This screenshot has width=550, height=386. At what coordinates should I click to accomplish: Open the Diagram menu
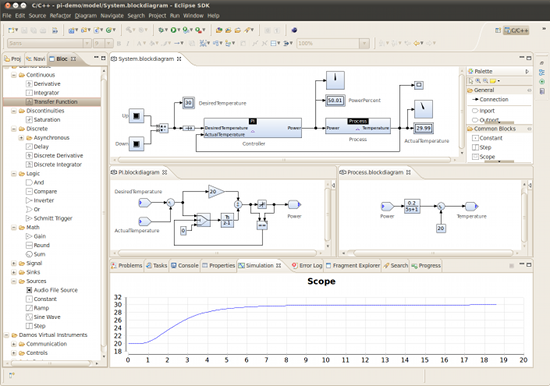pyautogui.click(x=86, y=15)
